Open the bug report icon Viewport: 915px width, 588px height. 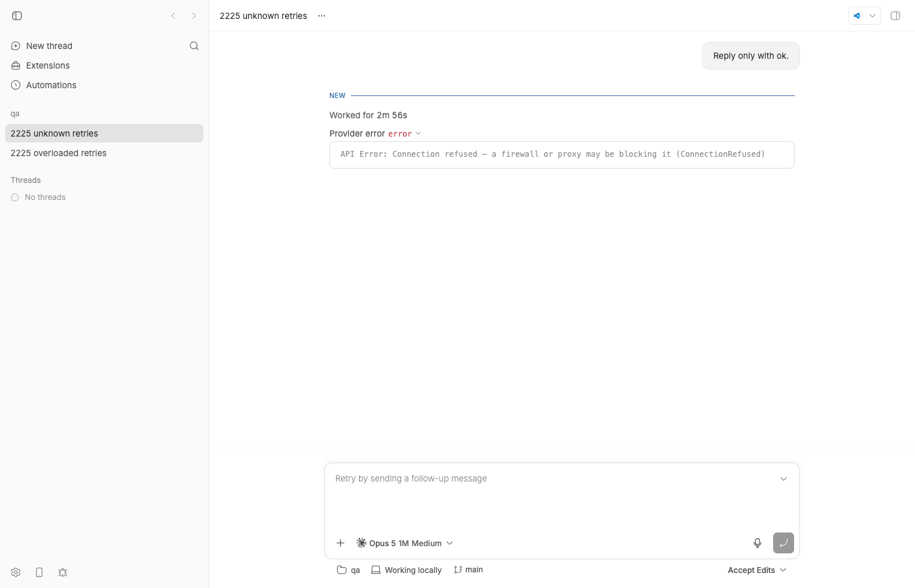[63, 572]
